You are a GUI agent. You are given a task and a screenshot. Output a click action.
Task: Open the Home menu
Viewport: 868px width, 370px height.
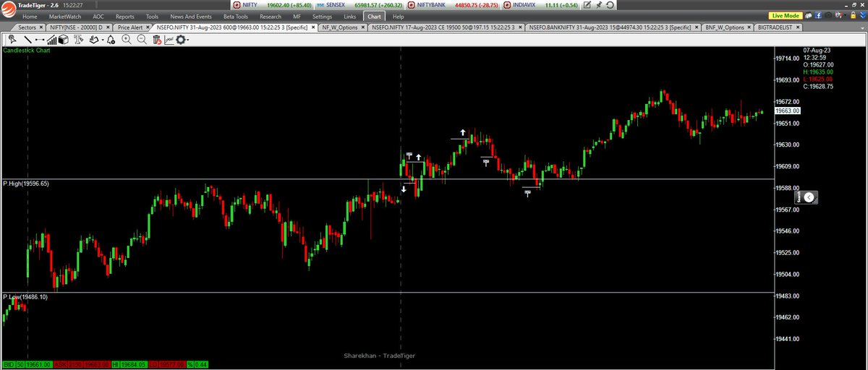tap(30, 16)
